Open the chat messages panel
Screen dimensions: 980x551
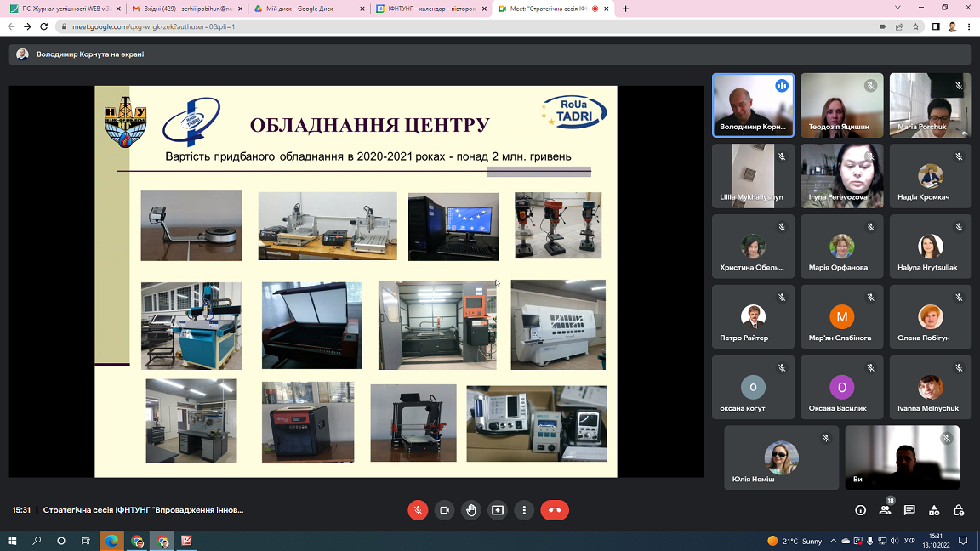click(x=909, y=510)
